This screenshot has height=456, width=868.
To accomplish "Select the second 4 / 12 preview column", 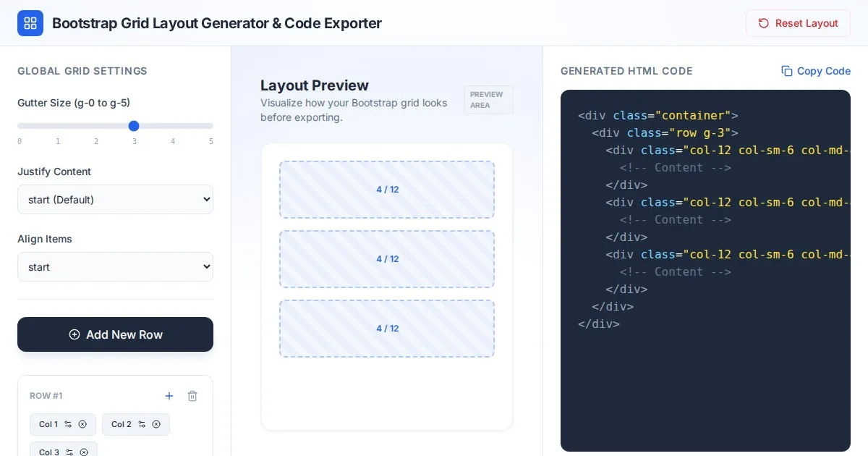I will tap(387, 259).
